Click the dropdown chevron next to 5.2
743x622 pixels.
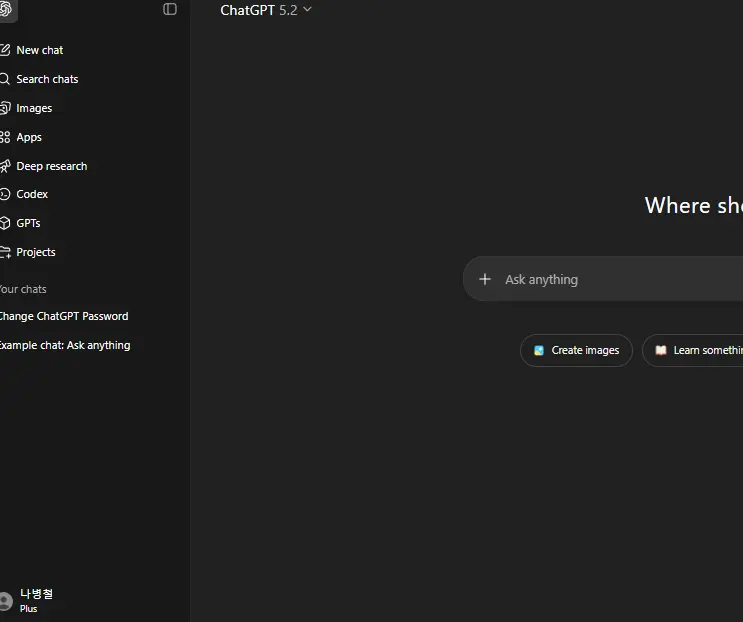click(307, 9)
